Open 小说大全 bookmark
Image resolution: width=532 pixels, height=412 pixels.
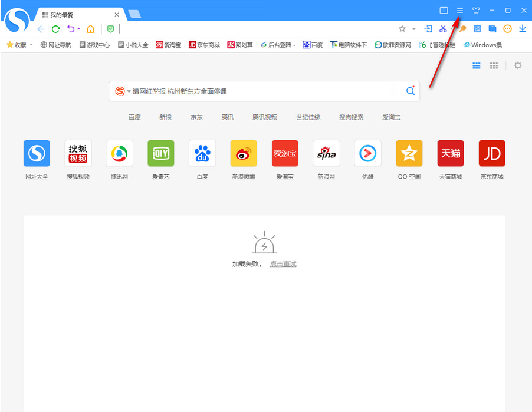click(133, 45)
